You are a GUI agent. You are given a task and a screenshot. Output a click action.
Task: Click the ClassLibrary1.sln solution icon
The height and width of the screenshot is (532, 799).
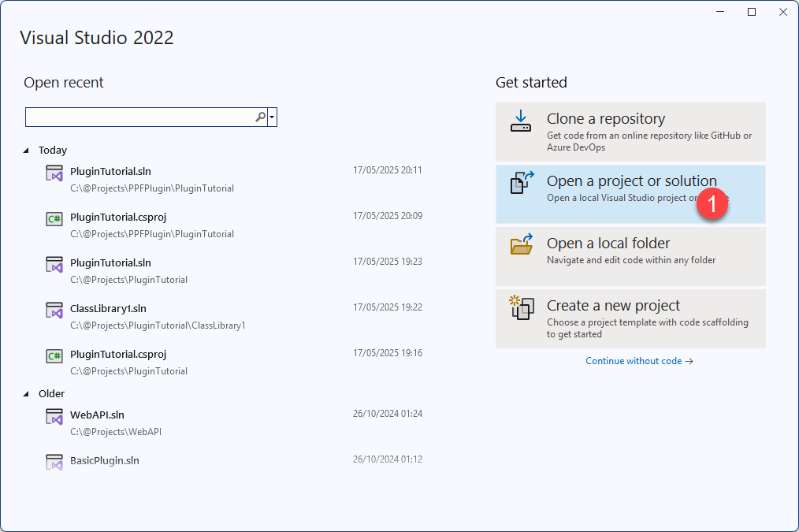click(54, 311)
